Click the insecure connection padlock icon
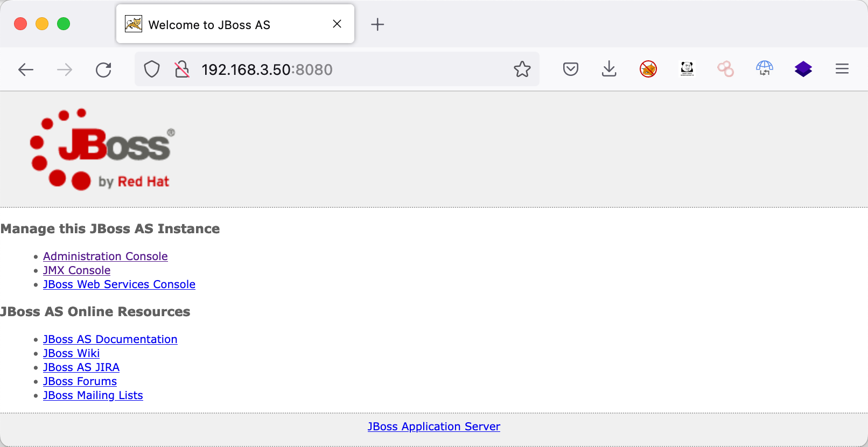The width and height of the screenshot is (868, 447). 182,69
